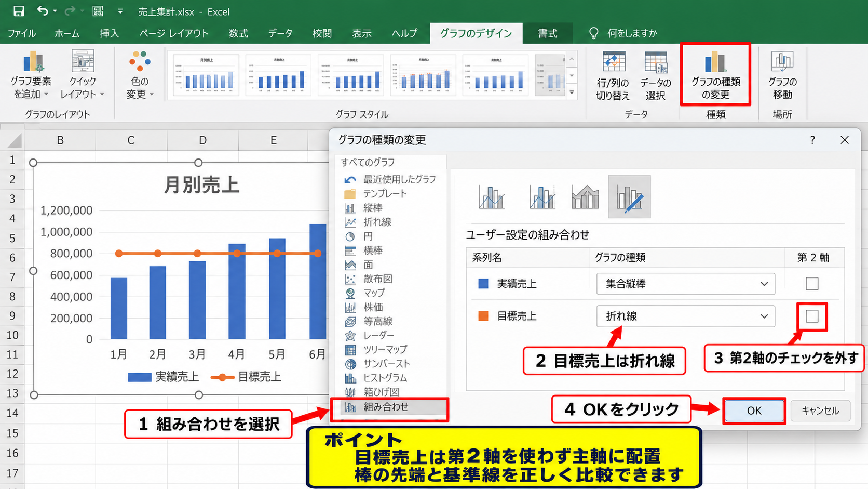Select ヒストグラム chart category
The height and width of the screenshot is (489, 868).
tap(376, 378)
